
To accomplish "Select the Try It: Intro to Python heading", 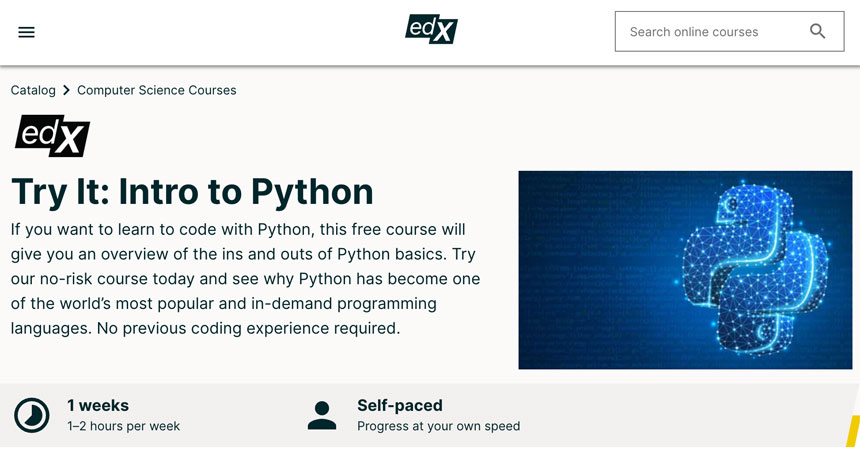I will tap(192, 191).
